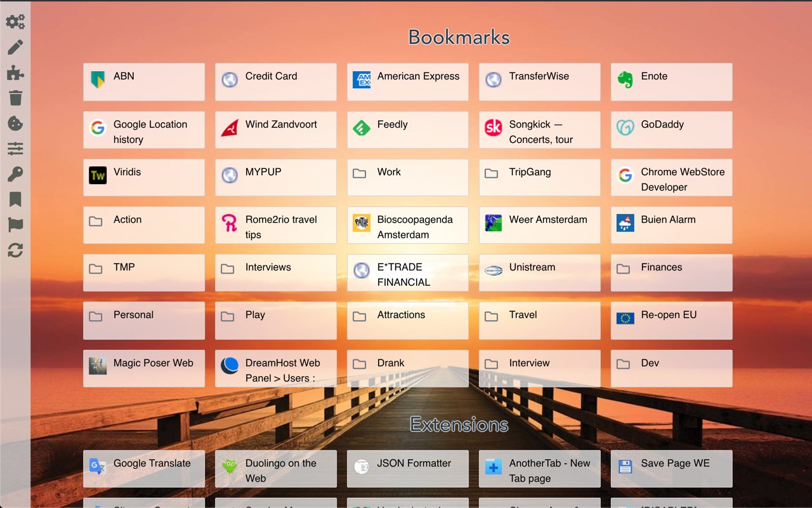Click the Evernote elephant icon on Enote
This screenshot has height=508, width=812.
pyautogui.click(x=625, y=79)
